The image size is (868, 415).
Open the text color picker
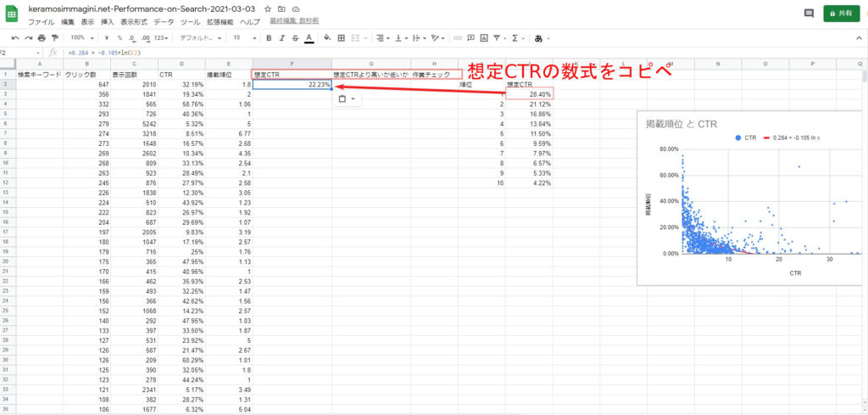(309, 38)
